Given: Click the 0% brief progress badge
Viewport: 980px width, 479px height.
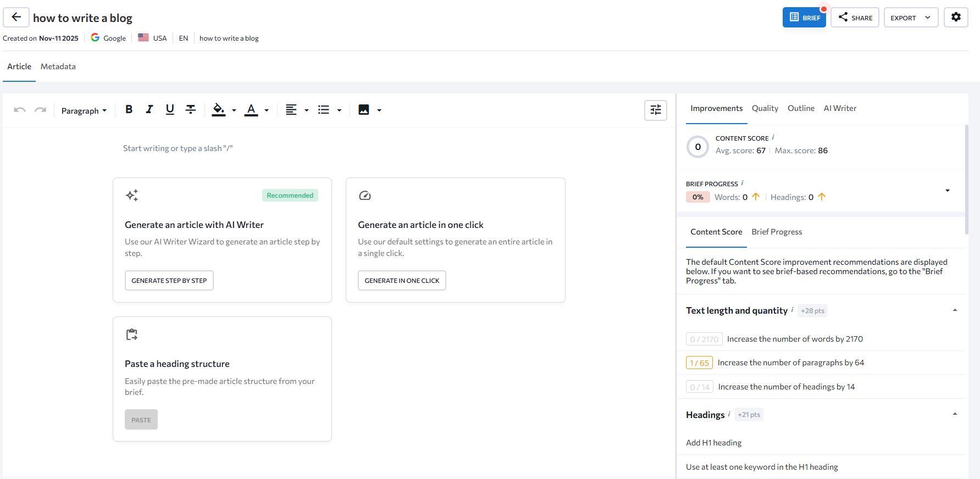Looking at the screenshot, I should click(697, 197).
